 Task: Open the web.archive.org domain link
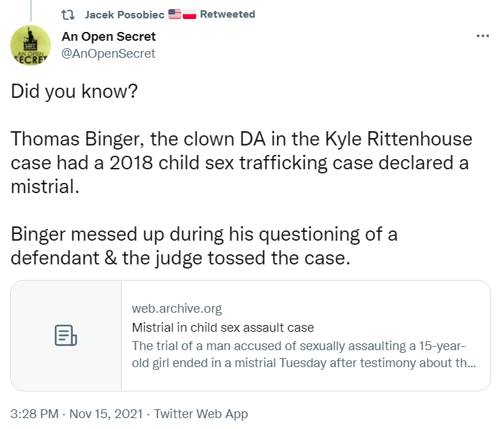coord(177,308)
